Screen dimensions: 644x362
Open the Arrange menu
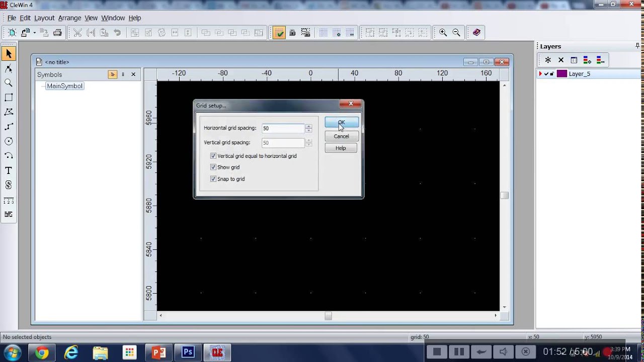(69, 18)
